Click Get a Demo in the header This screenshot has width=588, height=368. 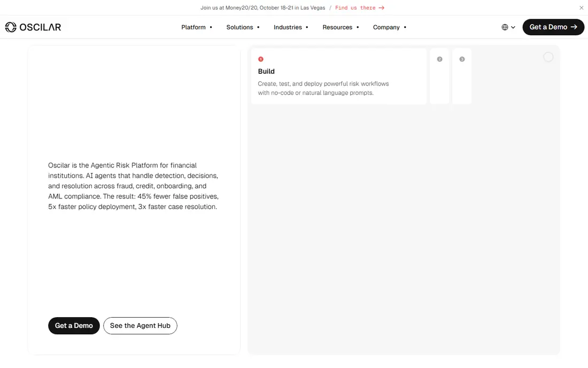tap(553, 27)
